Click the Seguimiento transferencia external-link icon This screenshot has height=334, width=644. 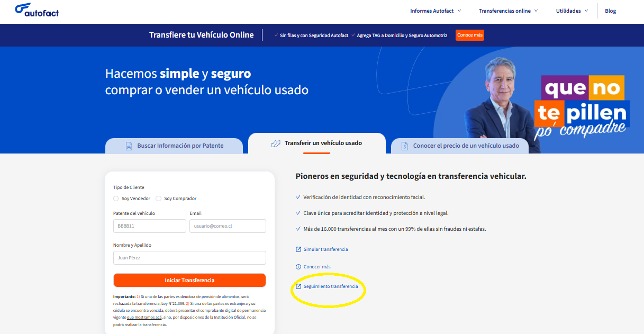298,286
